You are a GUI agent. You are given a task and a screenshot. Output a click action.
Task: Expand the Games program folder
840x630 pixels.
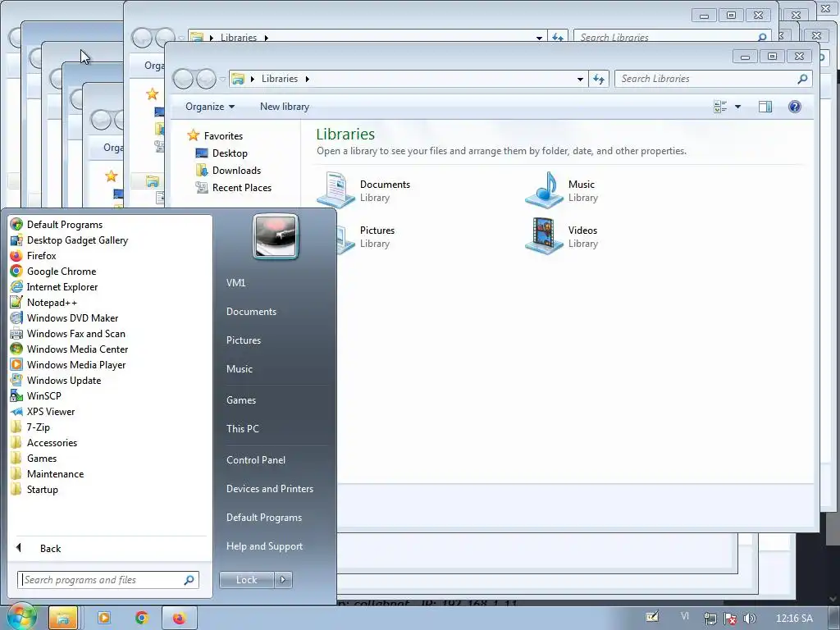click(x=41, y=458)
